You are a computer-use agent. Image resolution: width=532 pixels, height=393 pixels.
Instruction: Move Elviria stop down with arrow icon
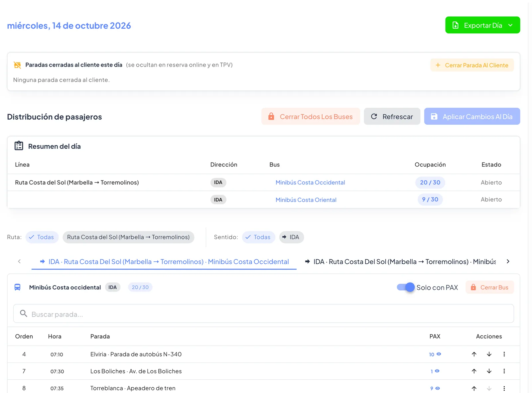[489, 354]
